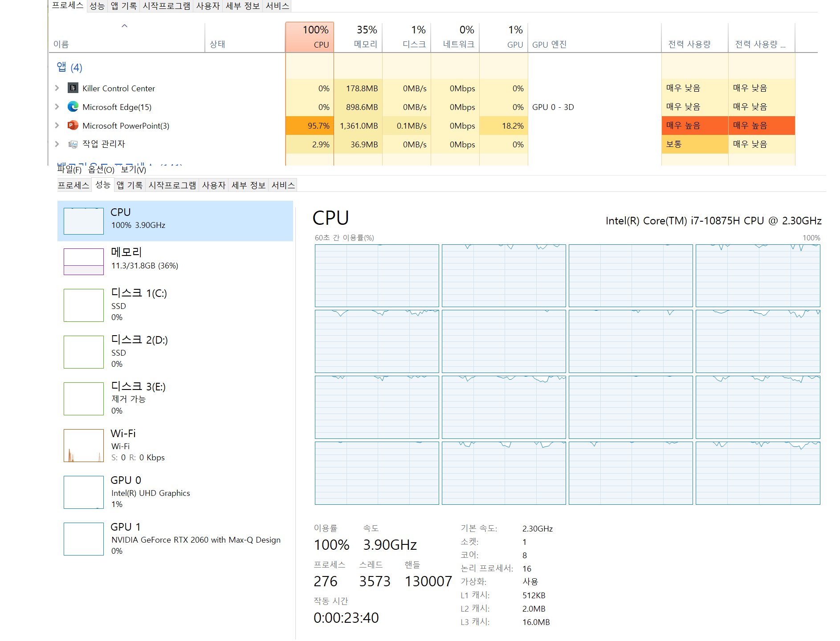Click the 130007 handles count
This screenshot has width=840, height=641.
(x=428, y=581)
